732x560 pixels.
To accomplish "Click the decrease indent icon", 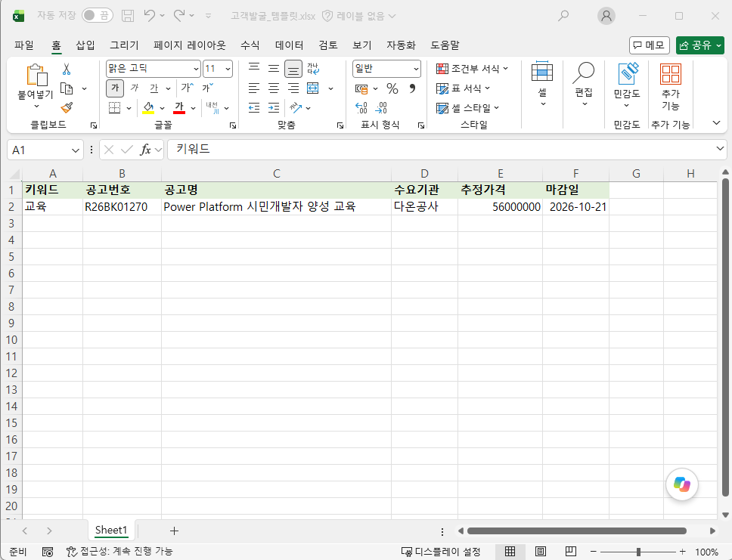I will point(254,108).
